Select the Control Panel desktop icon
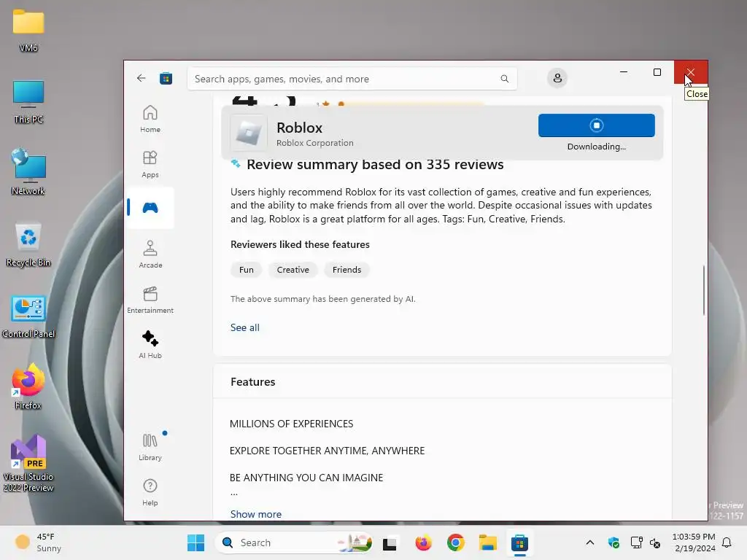The height and width of the screenshot is (560, 747). point(28,316)
